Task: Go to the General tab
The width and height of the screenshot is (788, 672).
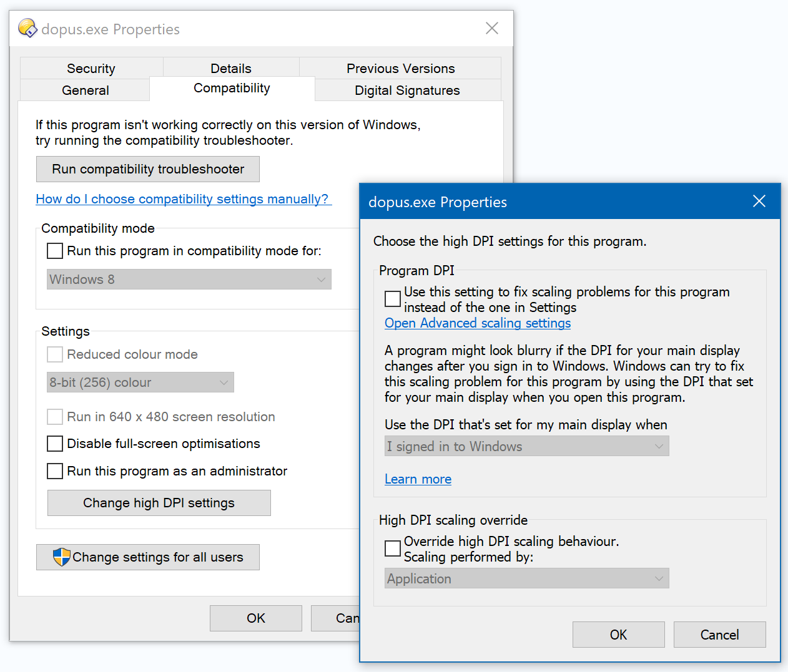Action: point(86,90)
